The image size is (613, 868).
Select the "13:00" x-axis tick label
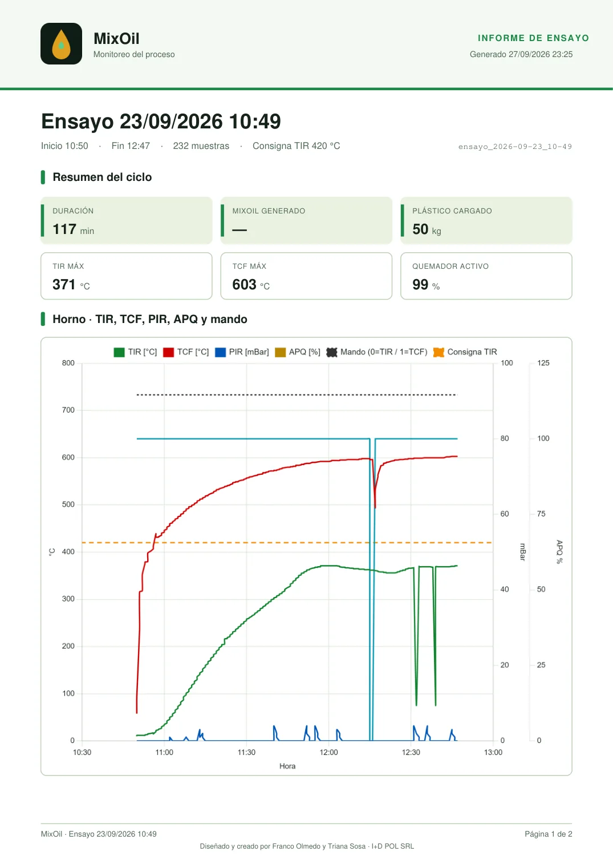(x=493, y=753)
